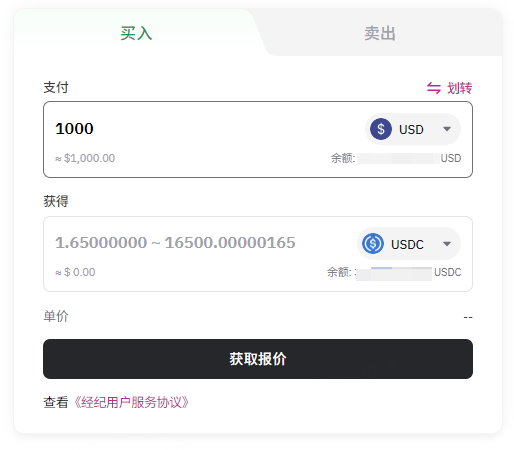Click the 划转 transfer arrows icon
This screenshot has width=514, height=450.
434,88
